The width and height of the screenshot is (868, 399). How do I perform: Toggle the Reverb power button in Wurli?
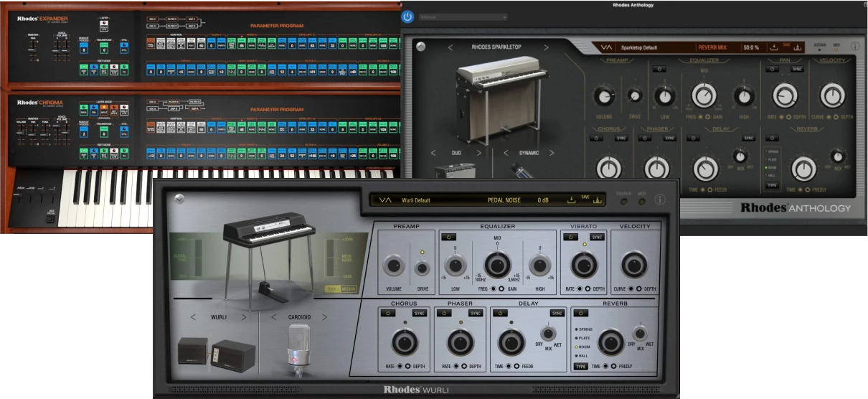pyautogui.click(x=582, y=313)
